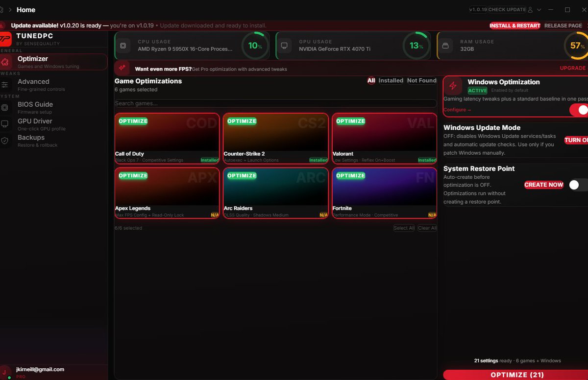Screen dimensions: 588x380
Task: Click 'Max FPS Config + Read-Only Lock' text
Action: pos(149,215)
